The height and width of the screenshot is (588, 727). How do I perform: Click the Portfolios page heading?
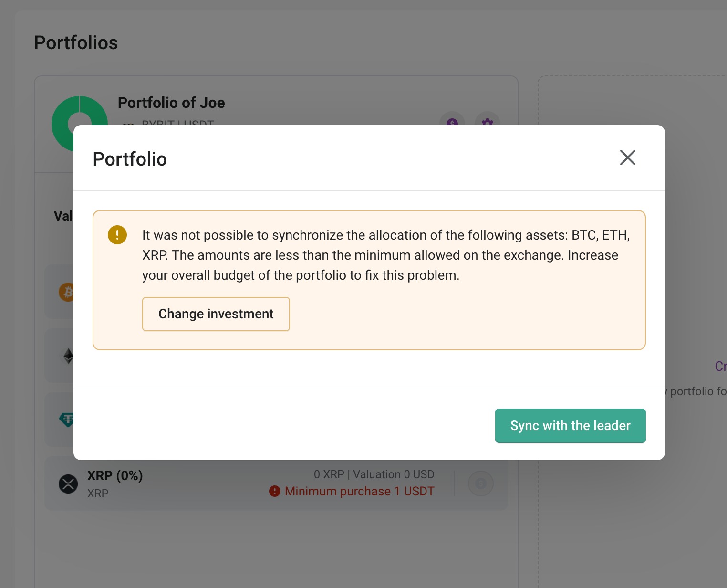point(76,42)
